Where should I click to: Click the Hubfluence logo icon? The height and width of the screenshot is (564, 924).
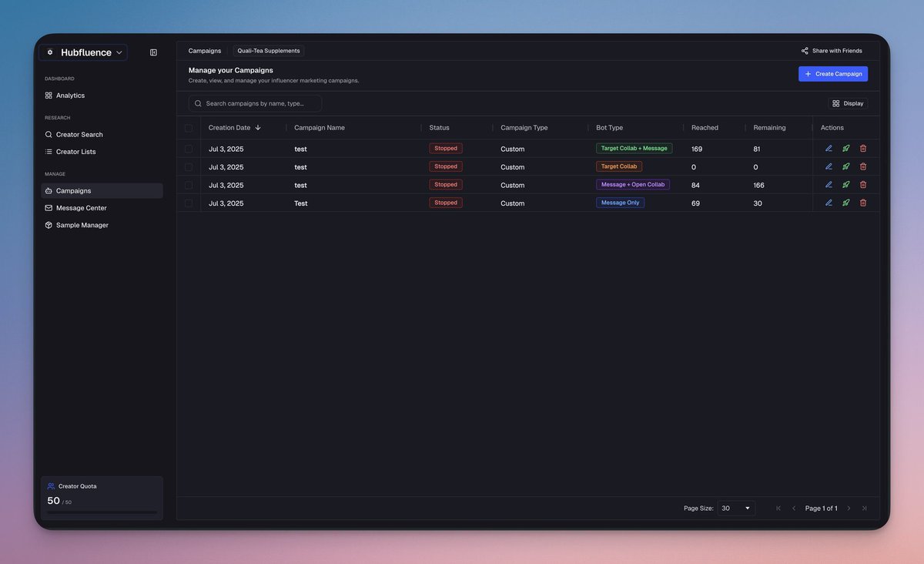click(x=50, y=52)
